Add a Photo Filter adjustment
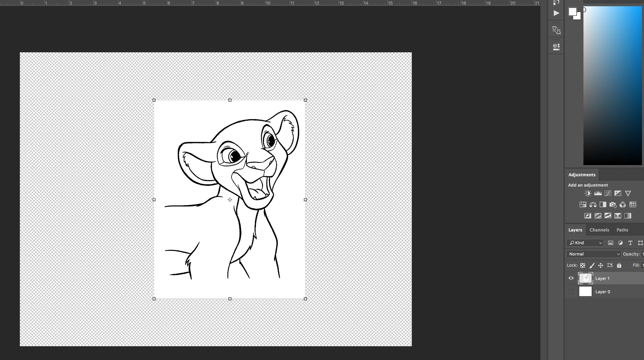The image size is (644, 360). pos(613,204)
